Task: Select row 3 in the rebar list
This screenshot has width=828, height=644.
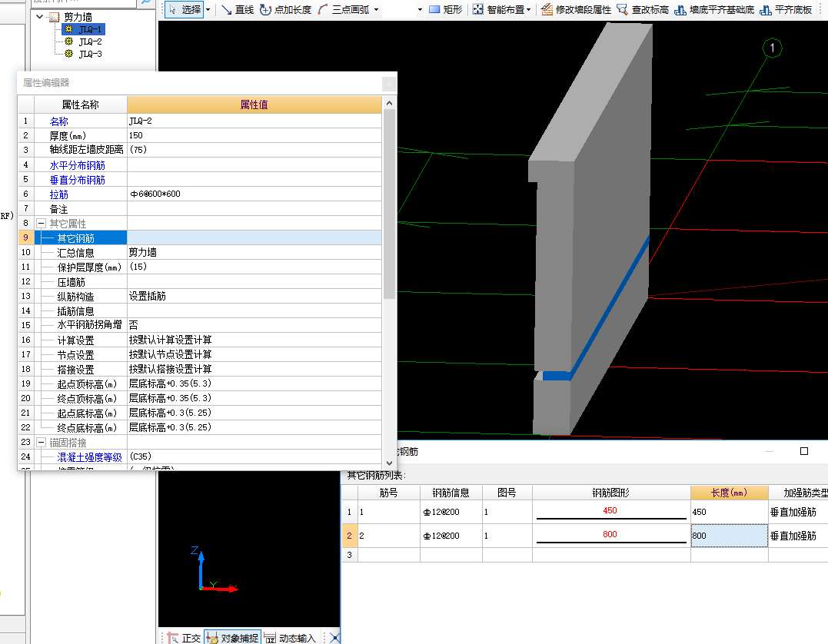Action: click(349, 555)
